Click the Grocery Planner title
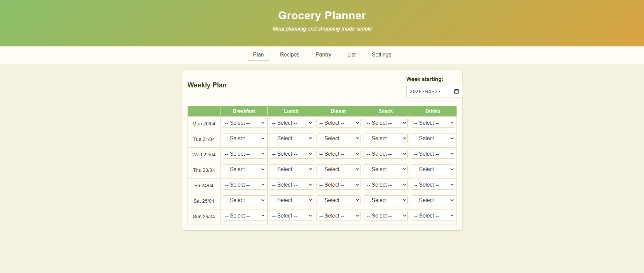644x273 pixels. (x=322, y=15)
